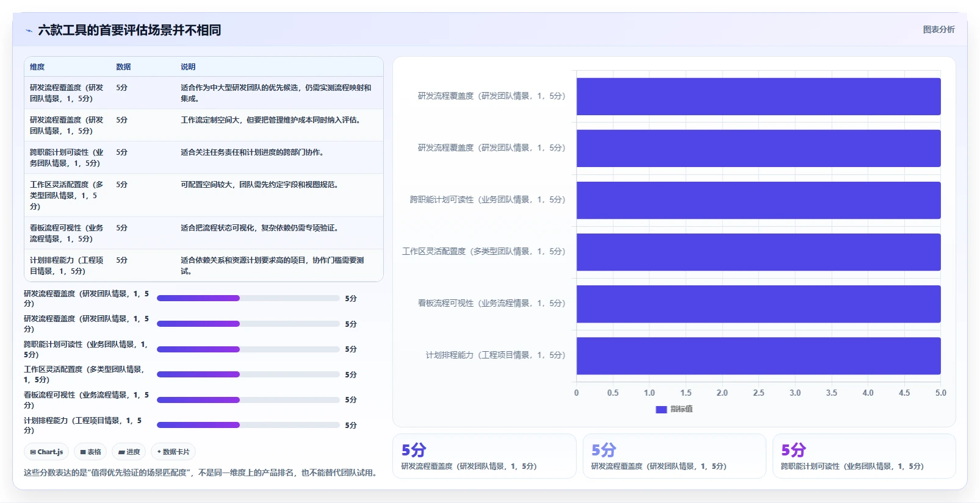Click the x-axis tick 3.5

point(831,393)
